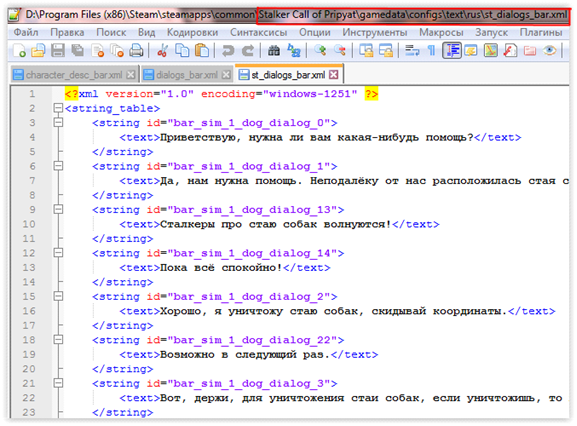This screenshot has height=426, width=577.
Task: Toggle indent guide toolbar button
Action: pyautogui.click(x=452, y=50)
